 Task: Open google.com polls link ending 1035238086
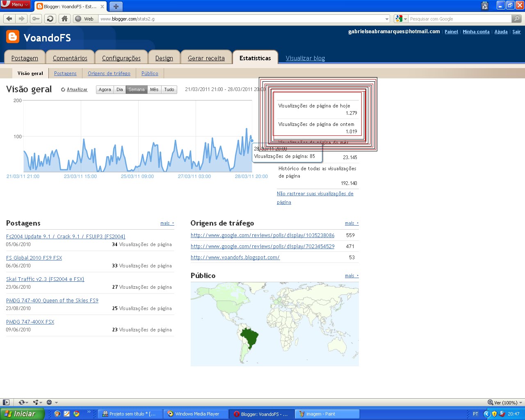(x=262, y=235)
